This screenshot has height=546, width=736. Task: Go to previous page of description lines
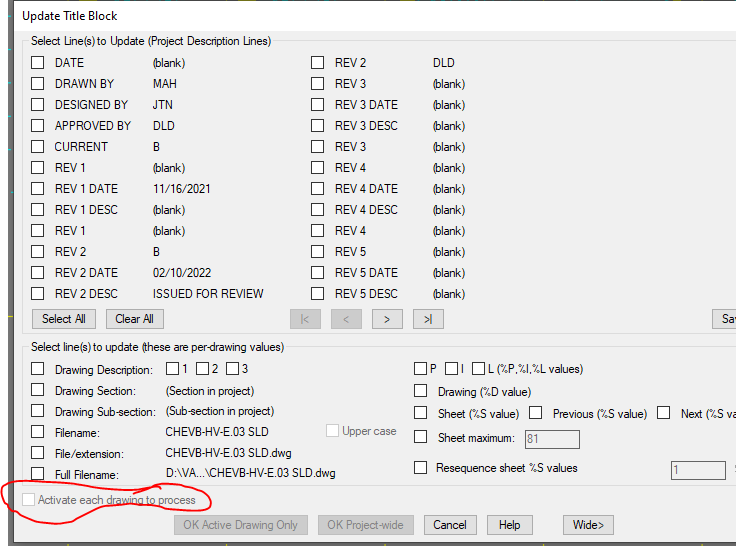346,319
